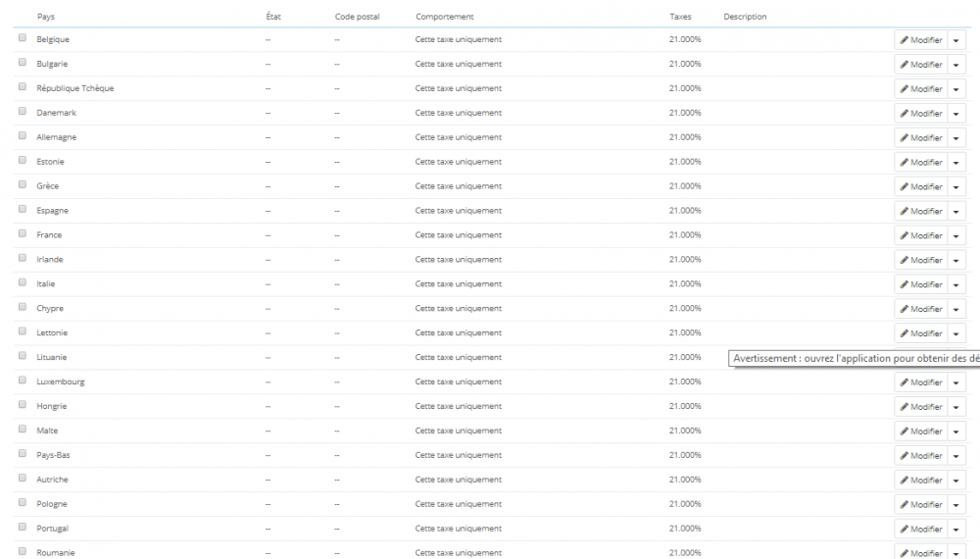Click the pencil icon in the Pologne row
980x559 pixels.
[905, 505]
